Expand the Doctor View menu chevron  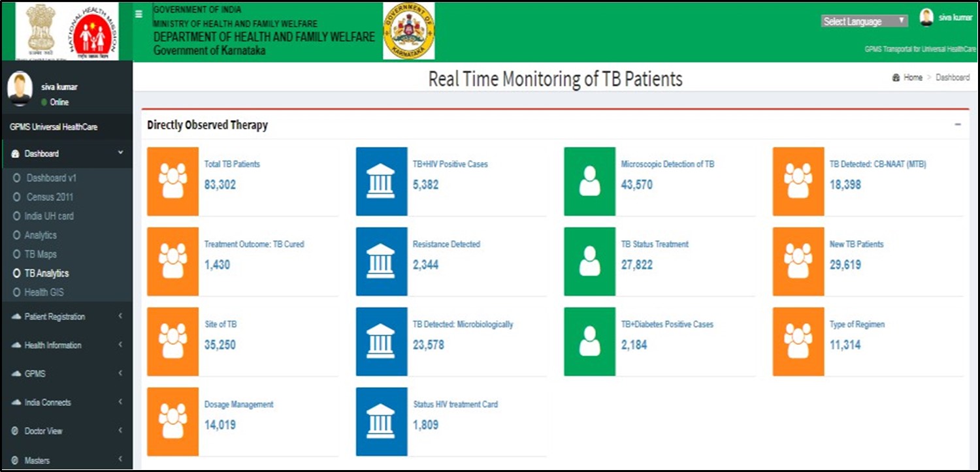[x=120, y=431]
